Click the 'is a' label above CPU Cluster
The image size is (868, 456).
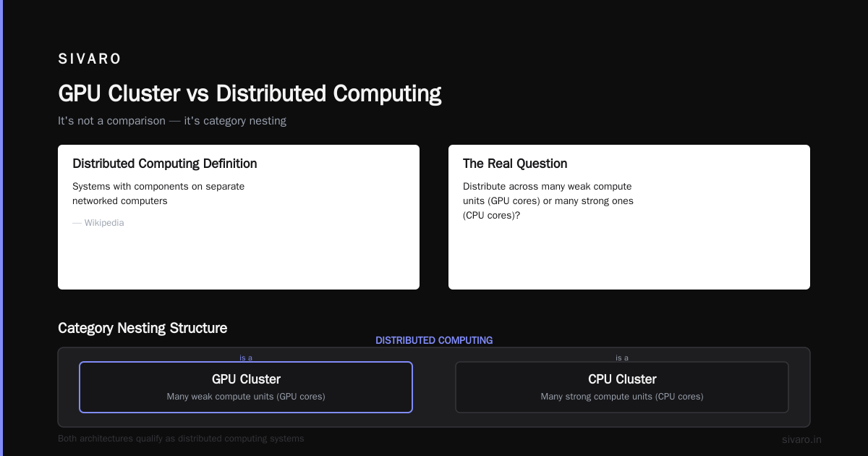622,358
